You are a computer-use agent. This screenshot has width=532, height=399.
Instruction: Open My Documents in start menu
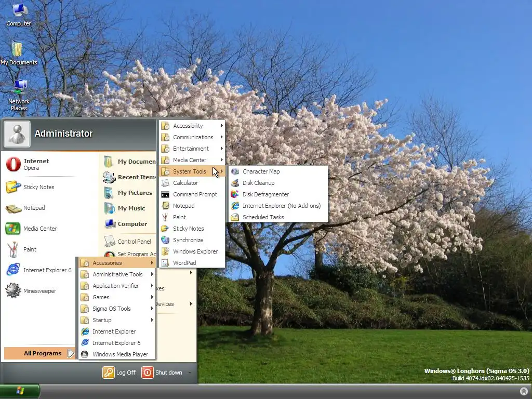(x=129, y=162)
